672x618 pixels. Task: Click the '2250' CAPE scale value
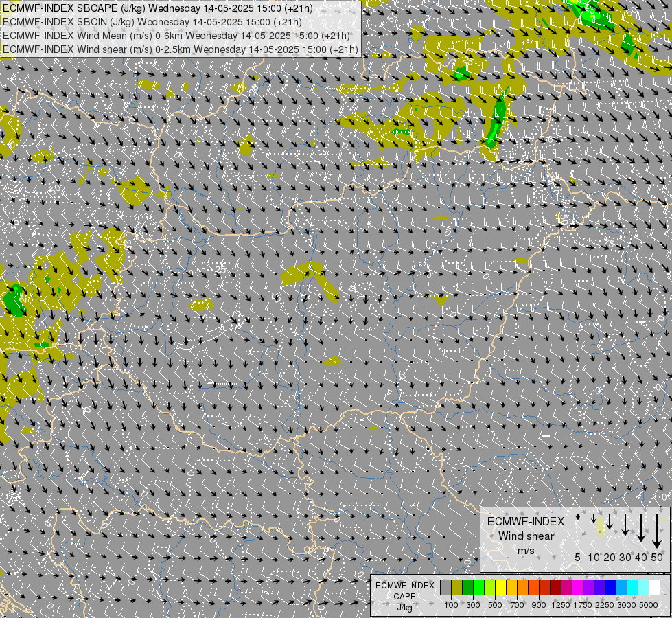click(605, 605)
